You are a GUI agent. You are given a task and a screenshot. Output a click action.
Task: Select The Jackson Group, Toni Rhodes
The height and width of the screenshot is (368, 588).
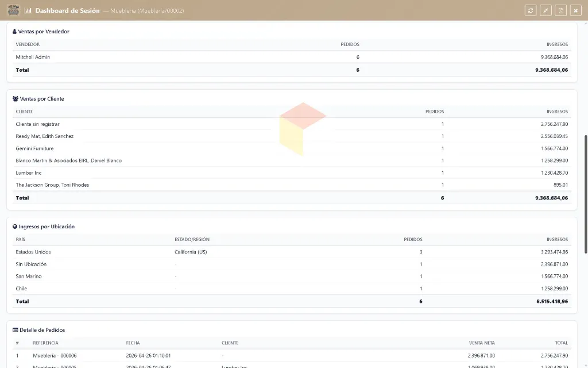pyautogui.click(x=52, y=185)
